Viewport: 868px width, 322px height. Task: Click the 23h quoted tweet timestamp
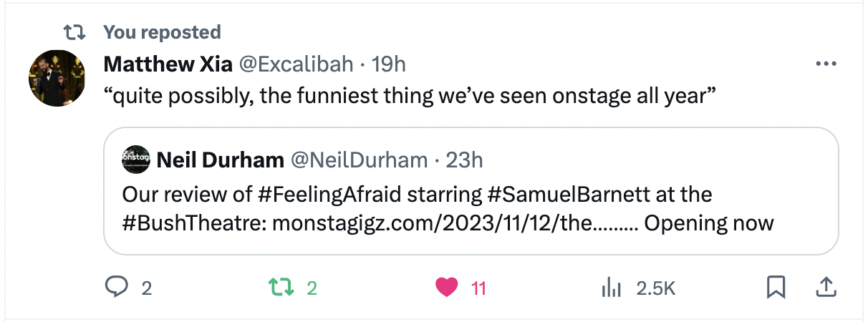(464, 160)
